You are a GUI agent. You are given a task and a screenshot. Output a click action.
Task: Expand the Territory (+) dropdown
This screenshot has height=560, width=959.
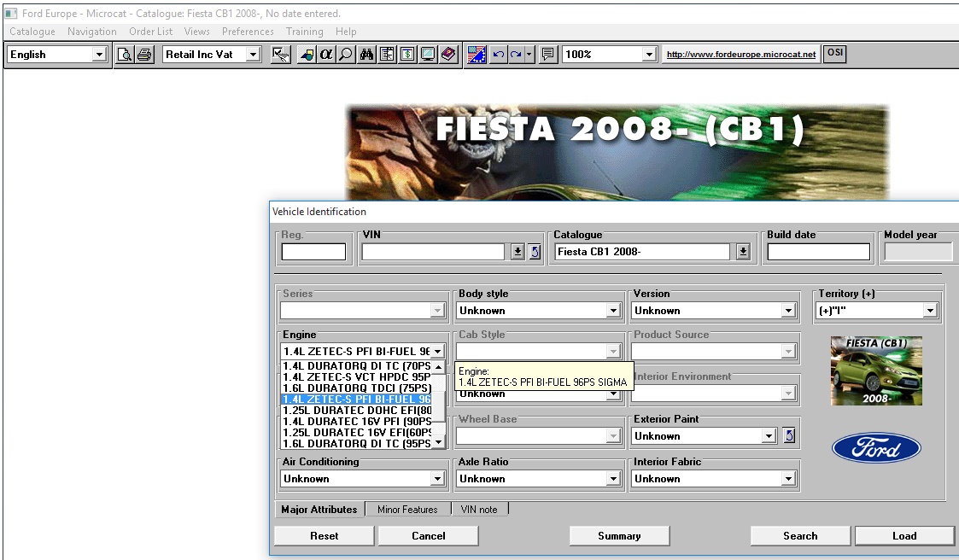pos(929,311)
